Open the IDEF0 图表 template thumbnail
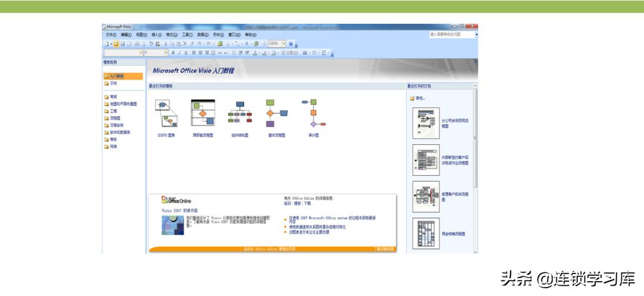This screenshot has width=644, height=296. tap(166, 113)
